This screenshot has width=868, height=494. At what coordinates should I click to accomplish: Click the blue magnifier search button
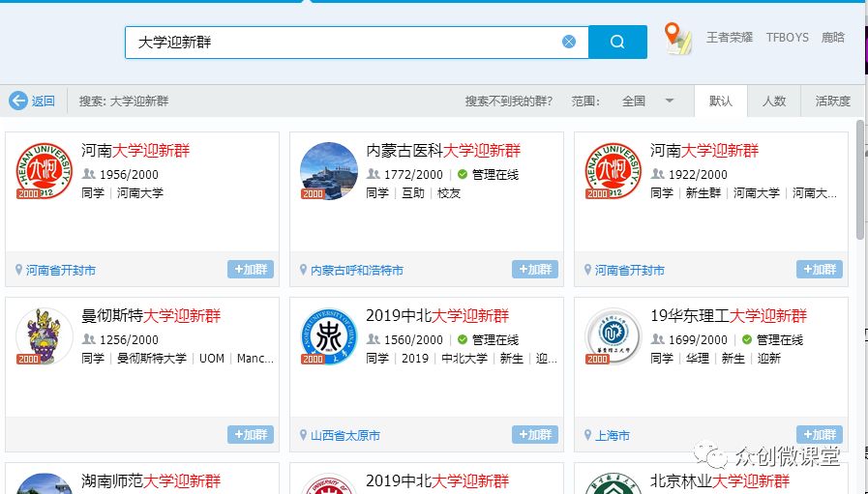[x=617, y=42]
